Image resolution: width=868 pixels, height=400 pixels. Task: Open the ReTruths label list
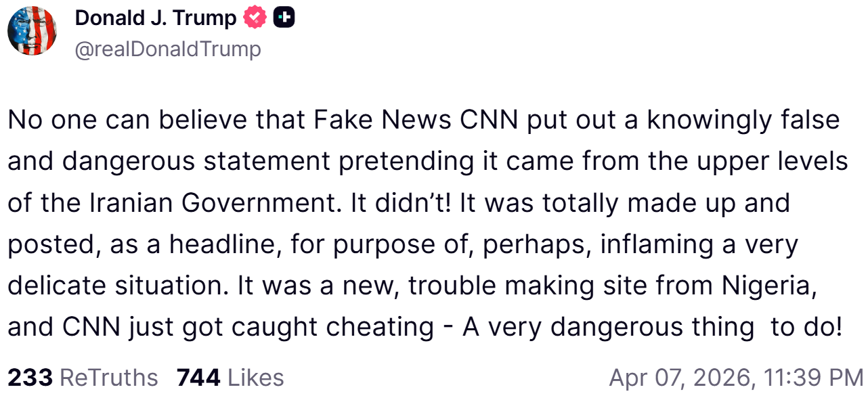[109, 377]
